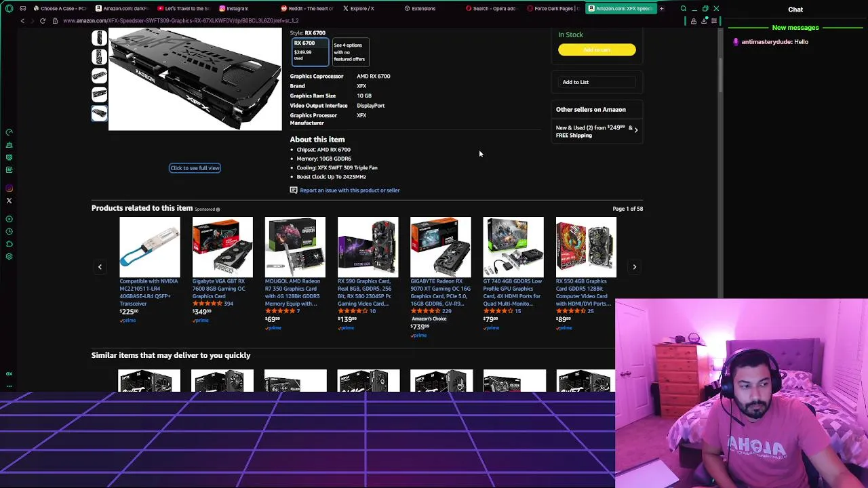868x488 pixels.
Task: Click the browser address bar URL
Action: [x=181, y=21]
